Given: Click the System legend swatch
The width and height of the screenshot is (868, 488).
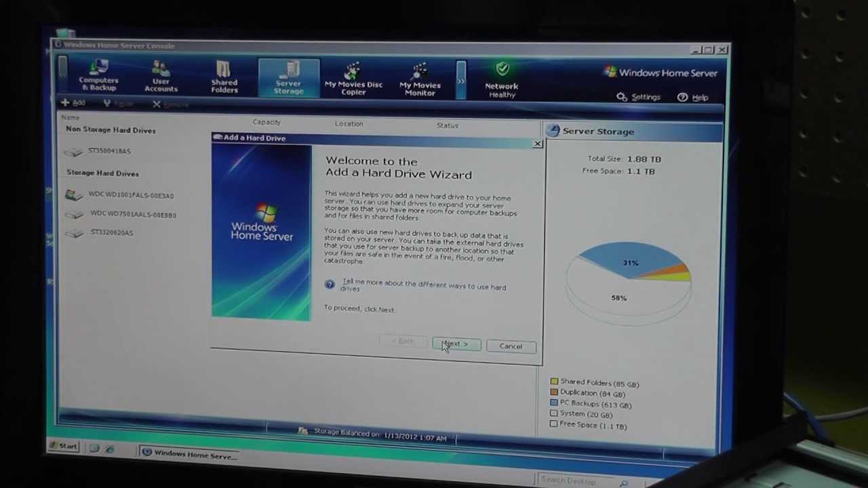Looking at the screenshot, I should click(554, 413).
